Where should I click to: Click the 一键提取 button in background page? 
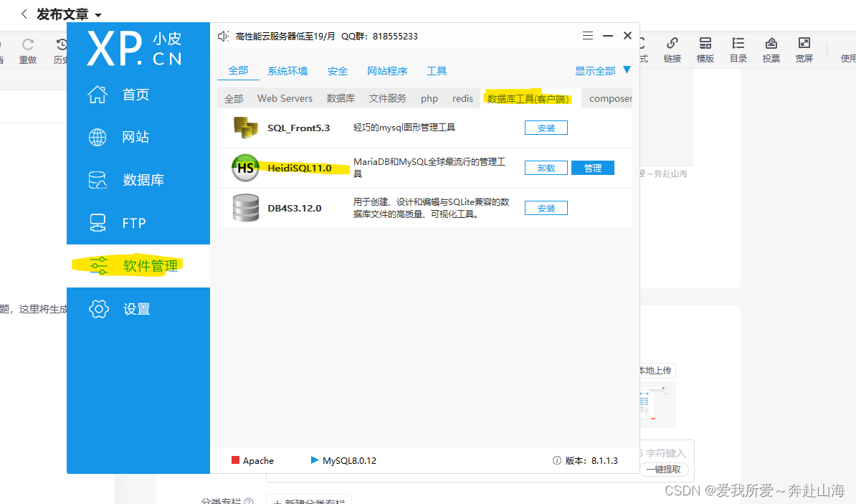click(x=664, y=469)
